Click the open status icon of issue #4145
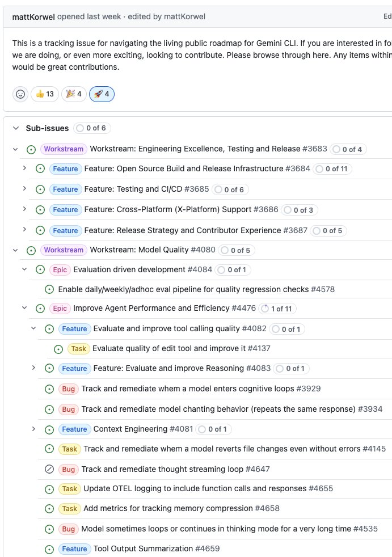 pos(49,449)
